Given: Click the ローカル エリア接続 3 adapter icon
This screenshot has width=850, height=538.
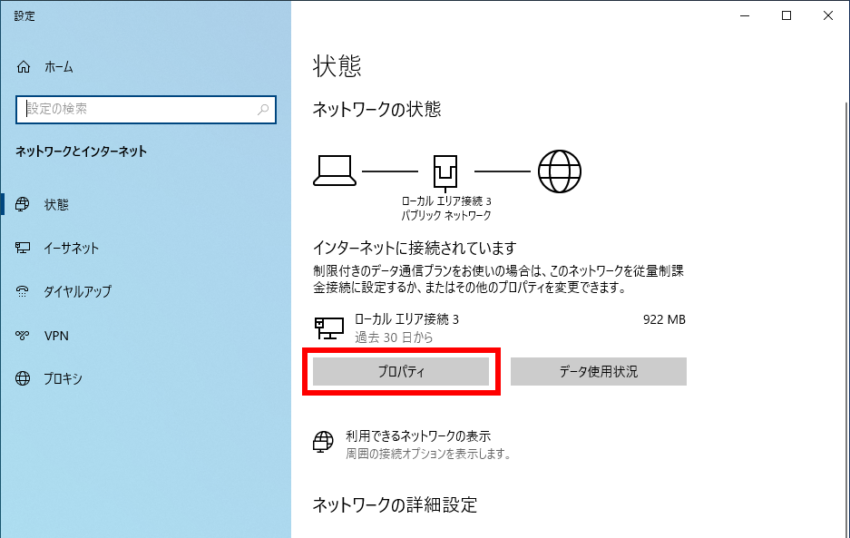Looking at the screenshot, I should (x=329, y=328).
